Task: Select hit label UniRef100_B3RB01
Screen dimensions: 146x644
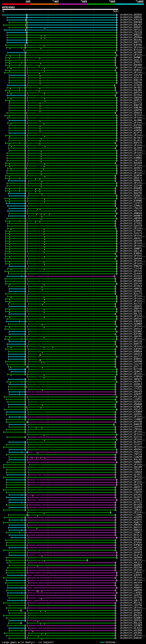Action: 131,253
